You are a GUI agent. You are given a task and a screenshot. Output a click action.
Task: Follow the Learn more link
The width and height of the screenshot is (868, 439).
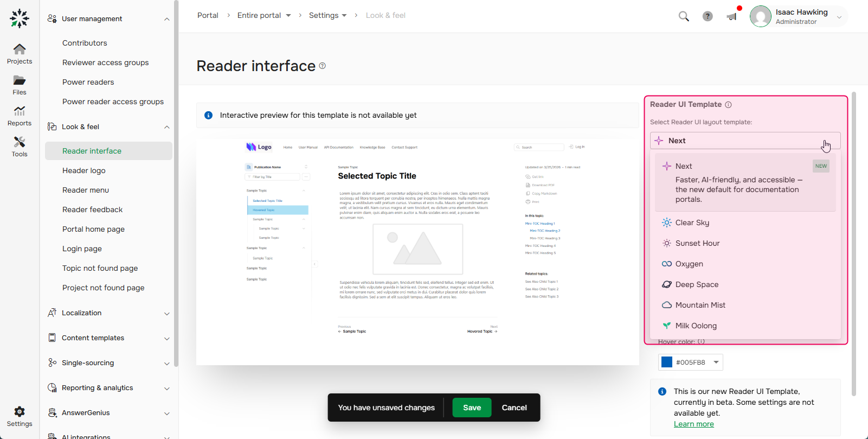point(693,424)
